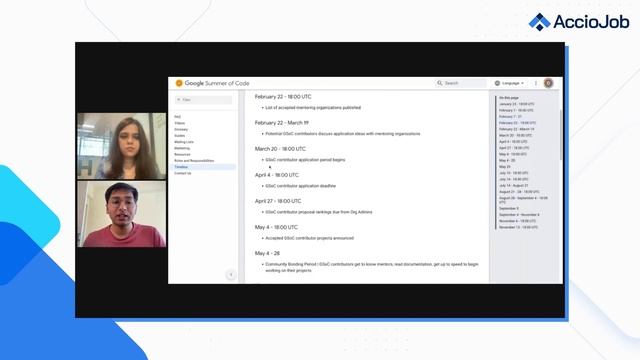Open the Language dropdown
Image resolution: width=640 pixels, height=360 pixels.
[509, 83]
